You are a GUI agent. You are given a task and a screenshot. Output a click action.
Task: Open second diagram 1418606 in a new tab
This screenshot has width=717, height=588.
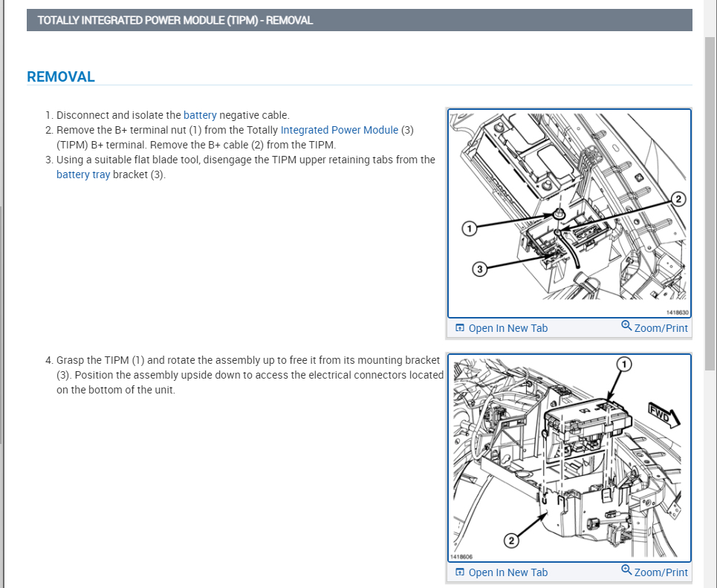tap(502, 572)
